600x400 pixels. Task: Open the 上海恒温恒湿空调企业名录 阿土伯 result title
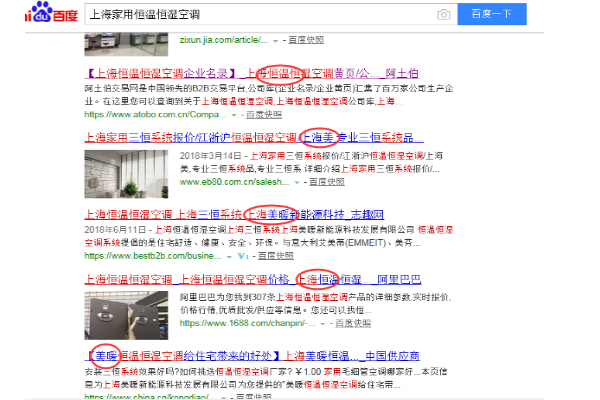(x=251, y=73)
